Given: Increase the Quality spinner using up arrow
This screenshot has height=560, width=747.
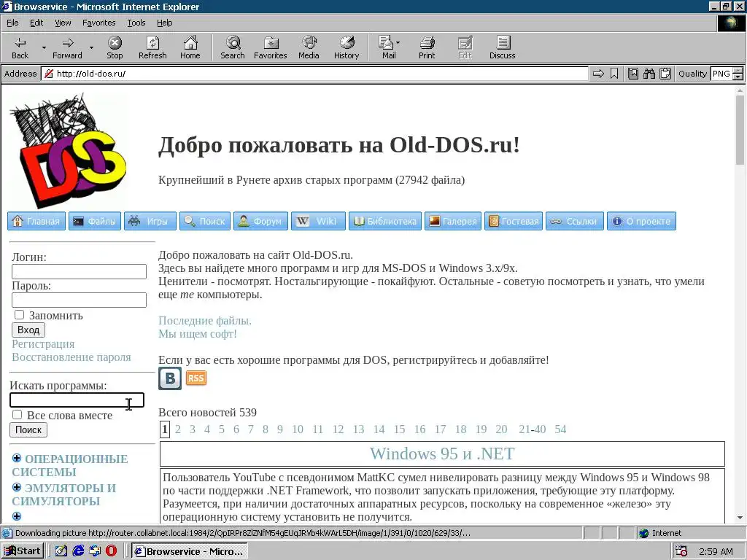Looking at the screenshot, I should pyautogui.click(x=738, y=71).
